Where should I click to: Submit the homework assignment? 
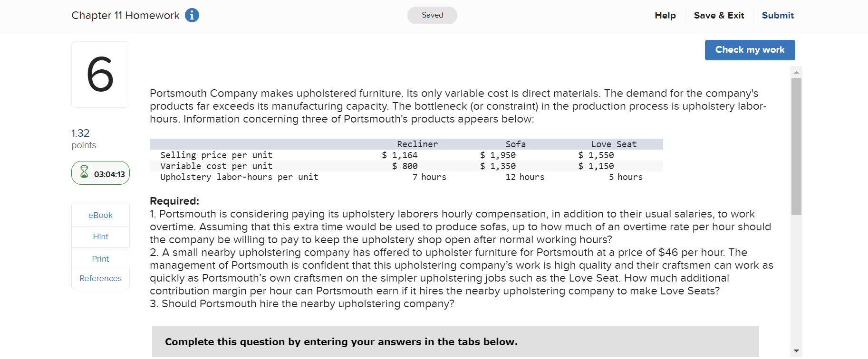(x=778, y=15)
